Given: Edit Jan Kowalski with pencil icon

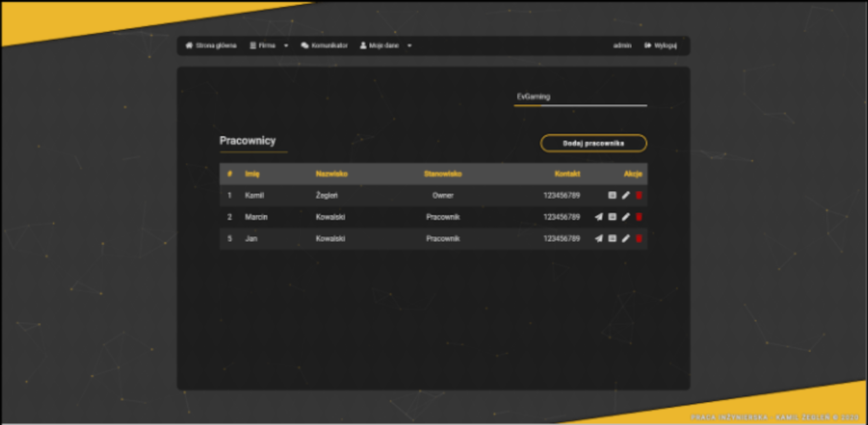Looking at the screenshot, I should [626, 238].
